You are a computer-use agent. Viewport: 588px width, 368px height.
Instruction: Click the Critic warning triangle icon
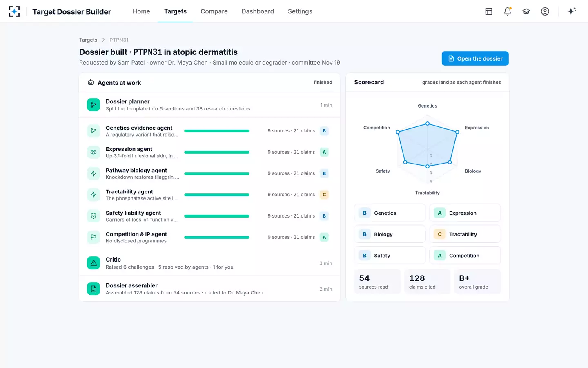94,263
